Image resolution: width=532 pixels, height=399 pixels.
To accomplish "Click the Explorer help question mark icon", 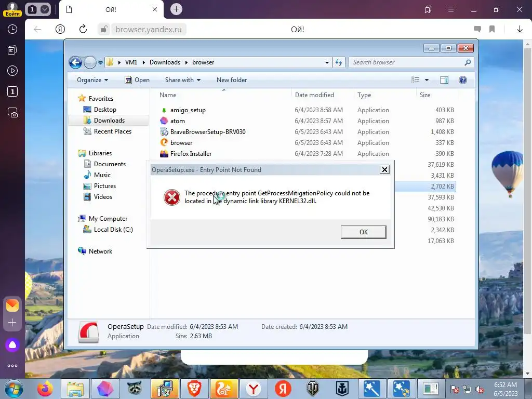I will 462,80.
